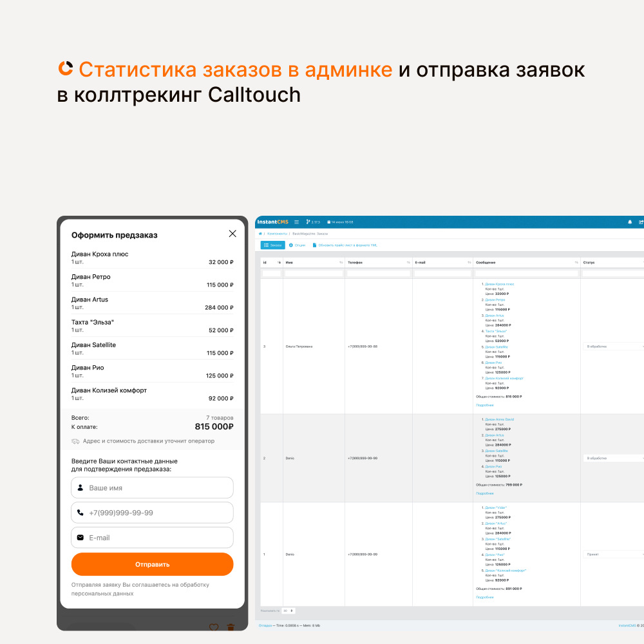The width and height of the screenshot is (644, 644).
Task: Open the Подробнее link in order 1
Action: [485, 598]
